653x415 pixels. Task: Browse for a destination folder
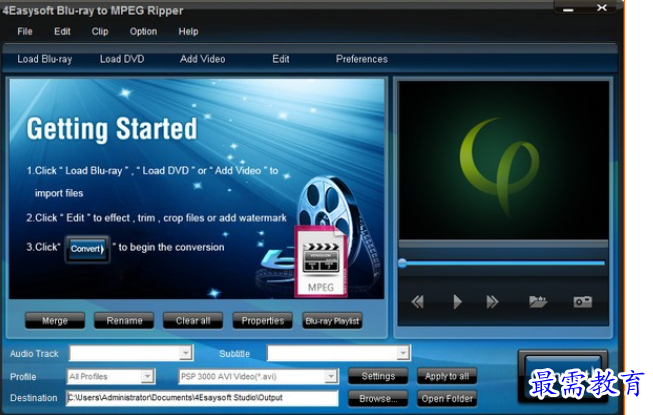[378, 398]
